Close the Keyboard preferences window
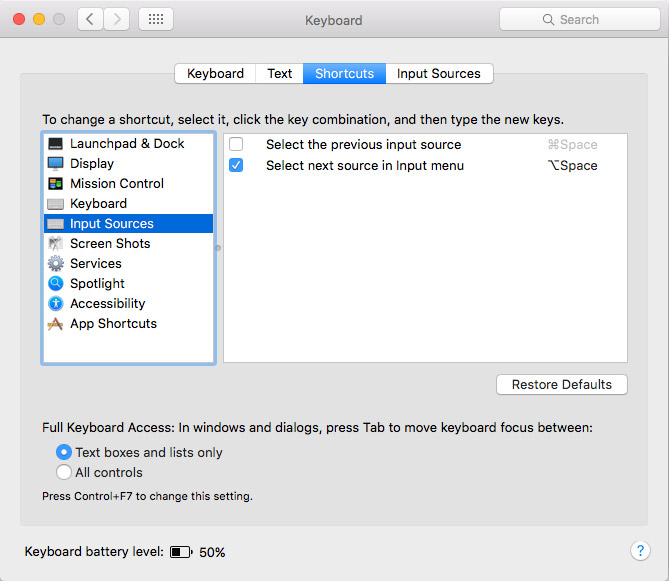The image size is (669, 581). pos(19,19)
